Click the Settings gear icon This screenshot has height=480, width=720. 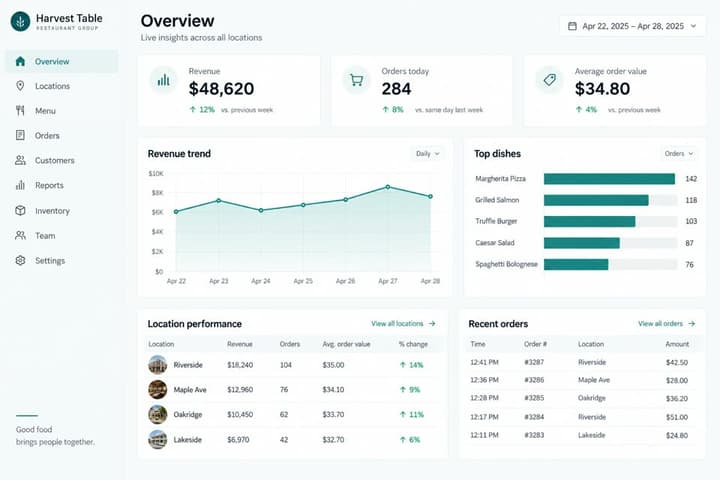(x=20, y=260)
